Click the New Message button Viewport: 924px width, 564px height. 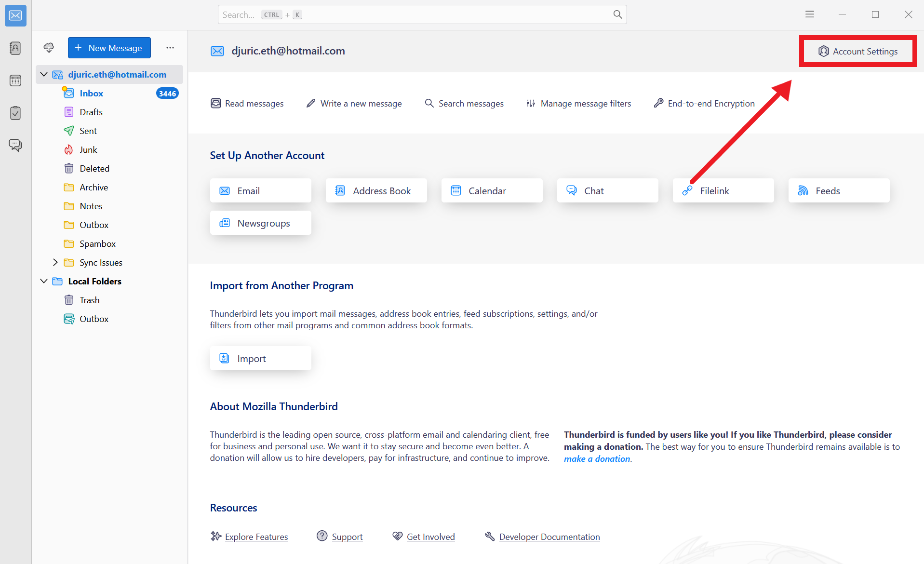pos(109,48)
